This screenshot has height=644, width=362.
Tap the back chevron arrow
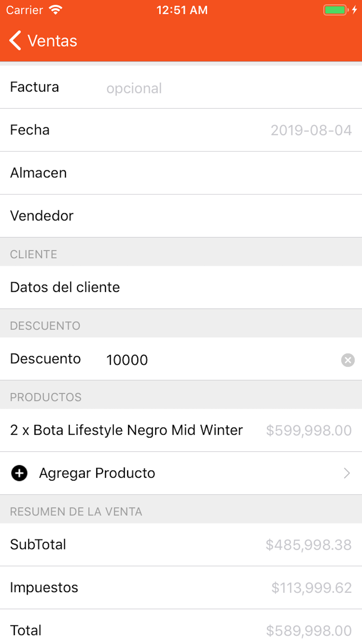[15, 40]
